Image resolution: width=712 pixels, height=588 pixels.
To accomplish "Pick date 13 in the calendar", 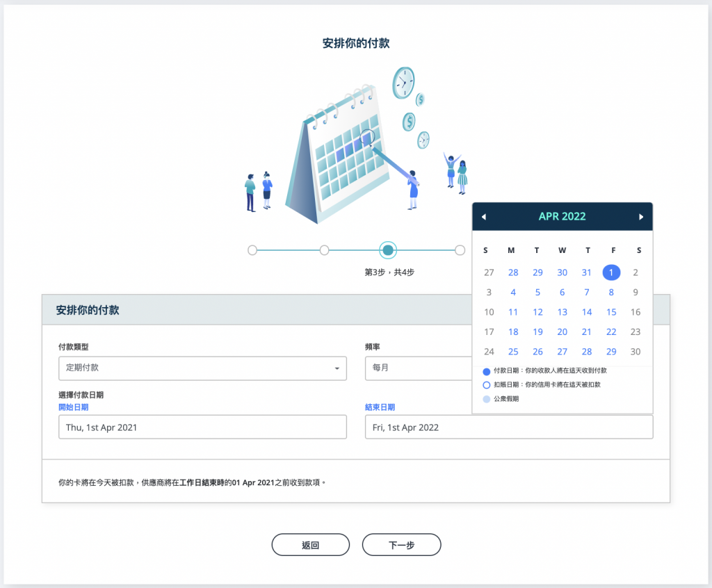I will pyautogui.click(x=562, y=312).
